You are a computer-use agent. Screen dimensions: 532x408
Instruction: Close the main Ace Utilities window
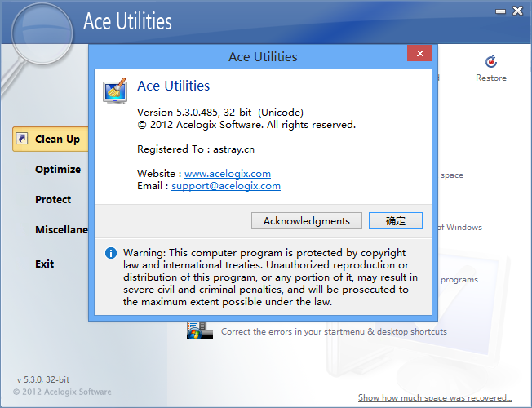coord(518,11)
